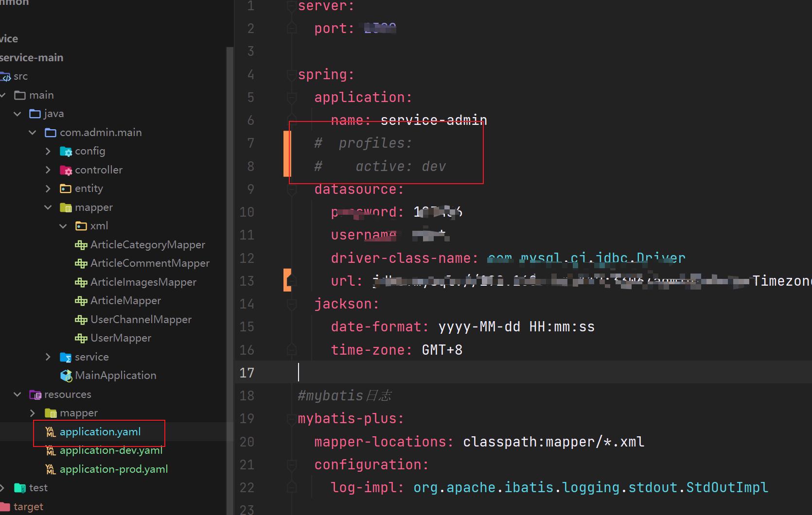Image resolution: width=812 pixels, height=515 pixels.
Task: Click the UserChannelMapper mapper icon
Action: click(x=81, y=319)
